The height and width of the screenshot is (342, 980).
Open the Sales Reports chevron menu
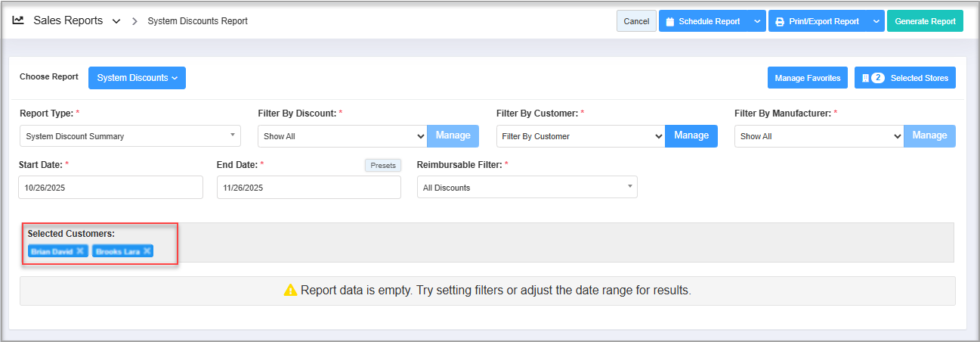[x=116, y=21]
